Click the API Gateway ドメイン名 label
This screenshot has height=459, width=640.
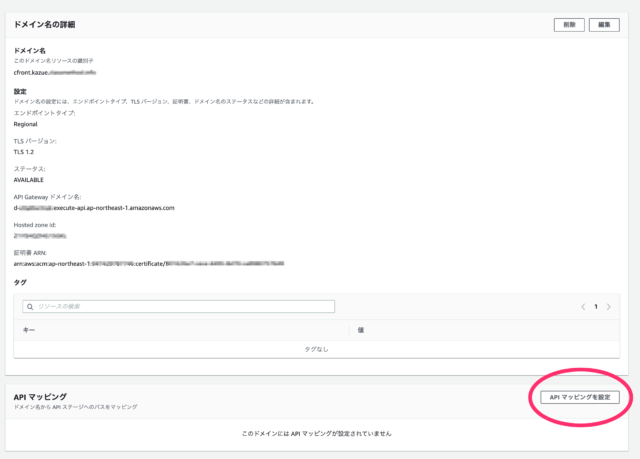coord(47,197)
